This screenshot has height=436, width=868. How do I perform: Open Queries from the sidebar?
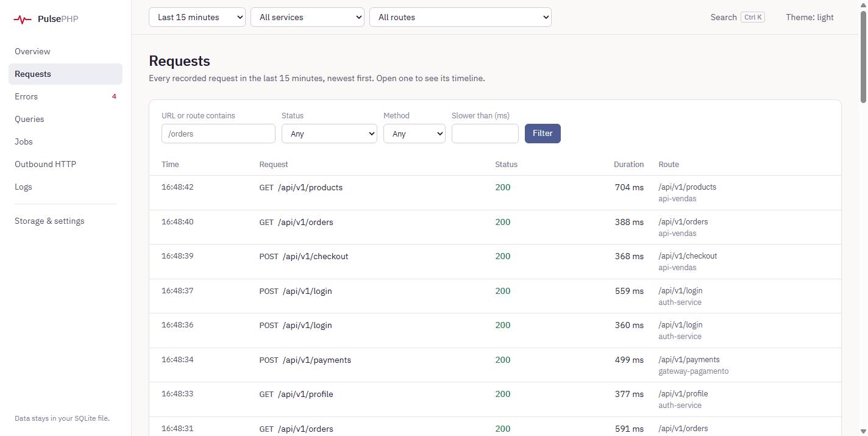[x=65, y=119]
